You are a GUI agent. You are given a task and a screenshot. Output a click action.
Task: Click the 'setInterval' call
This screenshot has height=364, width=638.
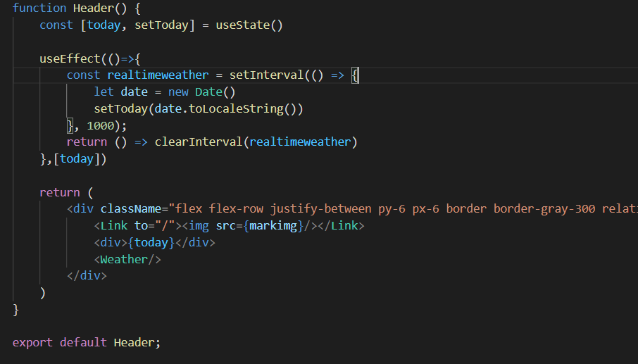[x=266, y=75]
